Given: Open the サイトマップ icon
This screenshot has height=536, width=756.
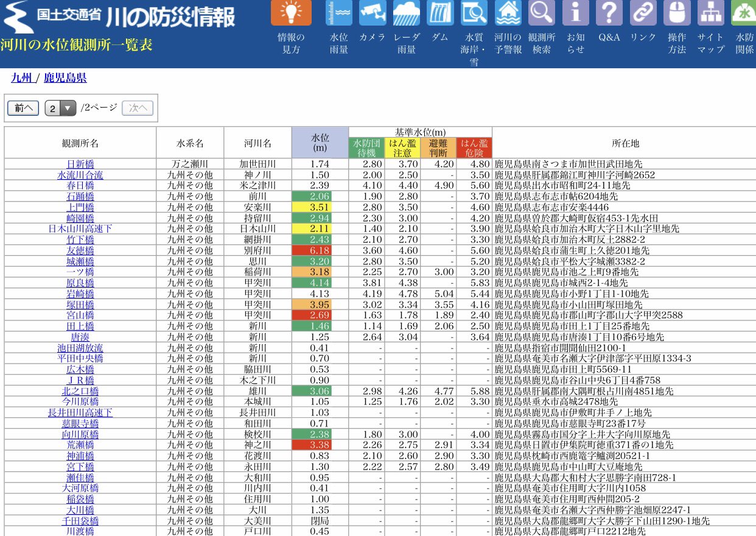Looking at the screenshot, I should [x=710, y=12].
